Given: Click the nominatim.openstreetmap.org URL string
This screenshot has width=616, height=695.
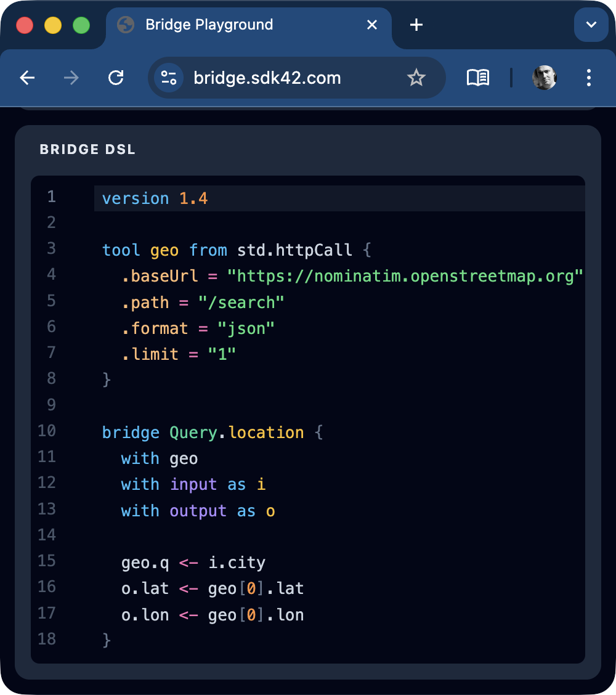Looking at the screenshot, I should coord(407,275).
